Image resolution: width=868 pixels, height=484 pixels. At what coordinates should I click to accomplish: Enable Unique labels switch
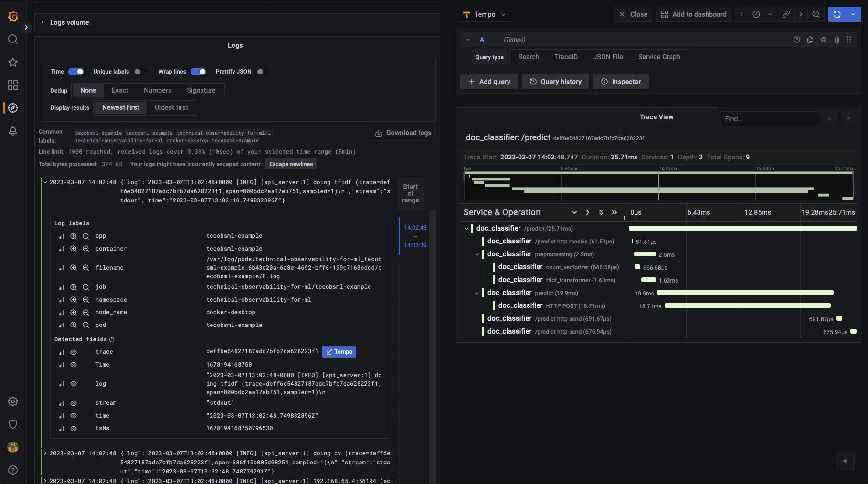coord(141,72)
